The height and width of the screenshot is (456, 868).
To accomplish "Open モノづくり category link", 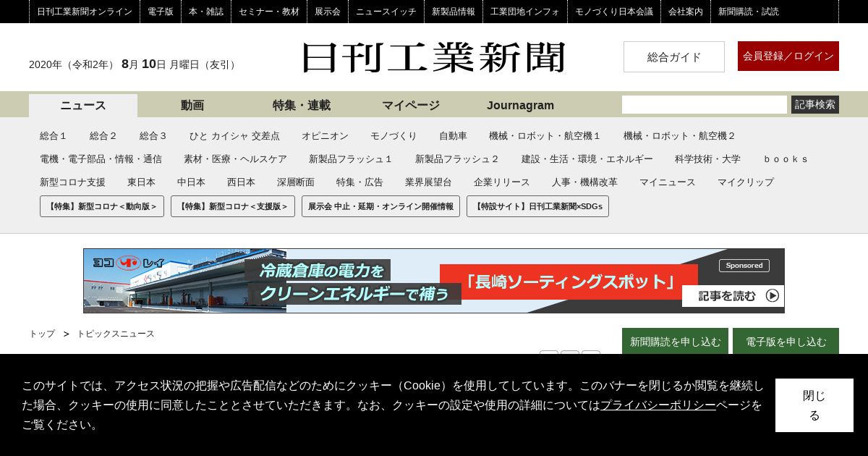I will pyautogui.click(x=393, y=136).
